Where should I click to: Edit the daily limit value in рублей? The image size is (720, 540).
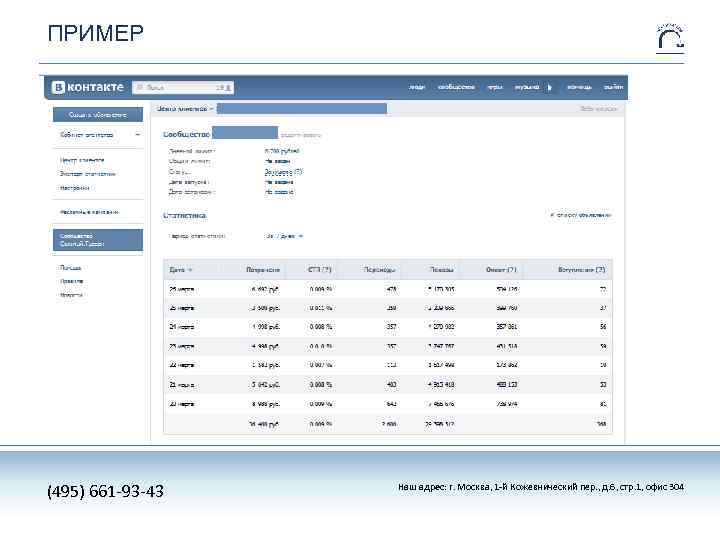click(x=282, y=151)
